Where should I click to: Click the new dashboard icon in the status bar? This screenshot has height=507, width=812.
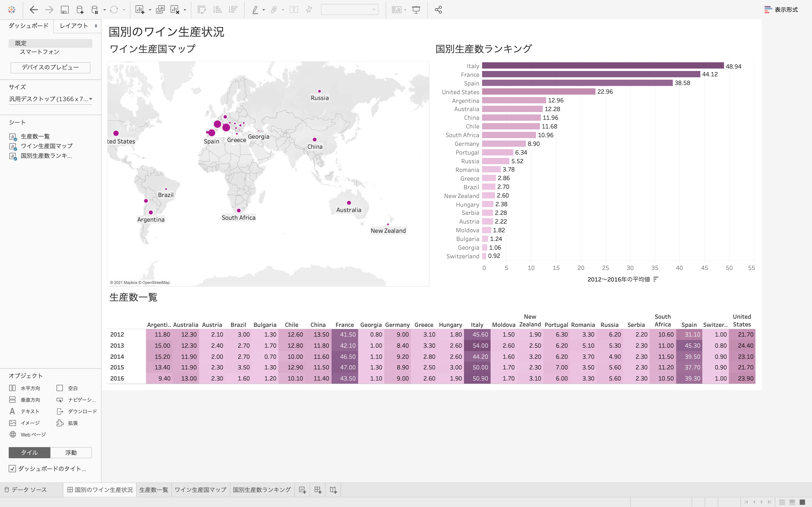pyautogui.click(x=318, y=490)
